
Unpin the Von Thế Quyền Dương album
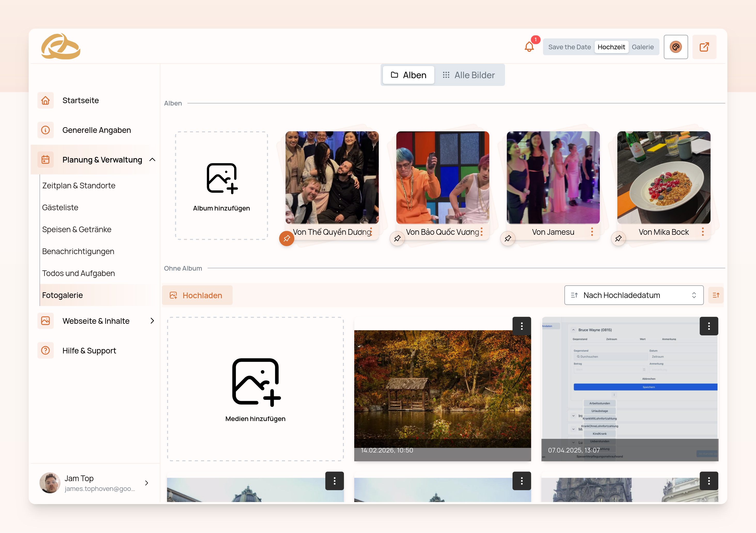coord(286,238)
